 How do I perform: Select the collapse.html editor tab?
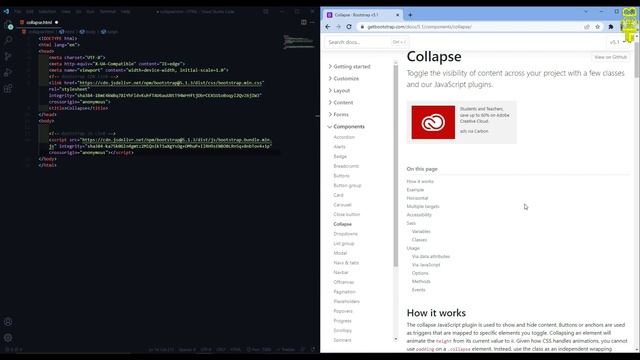tap(39, 22)
